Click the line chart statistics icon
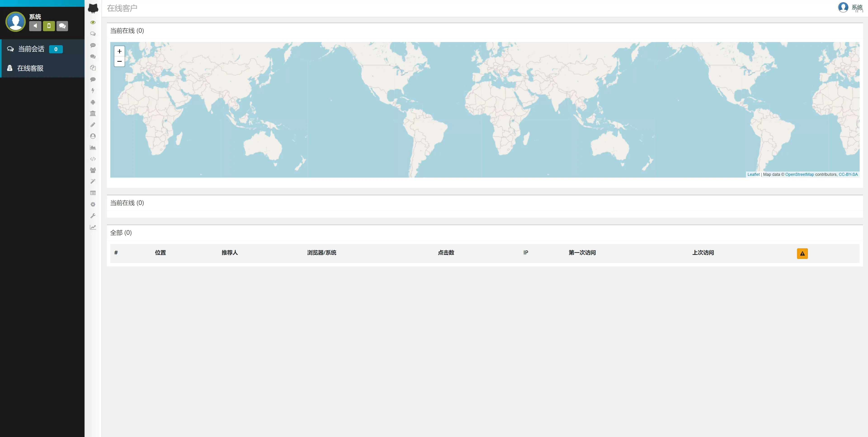 pos(93,227)
